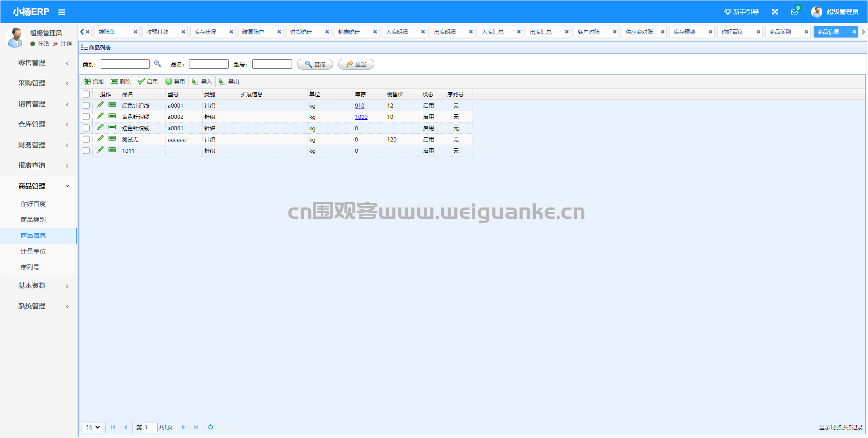
Task: Click 删除 toolbar button
Action: [121, 81]
